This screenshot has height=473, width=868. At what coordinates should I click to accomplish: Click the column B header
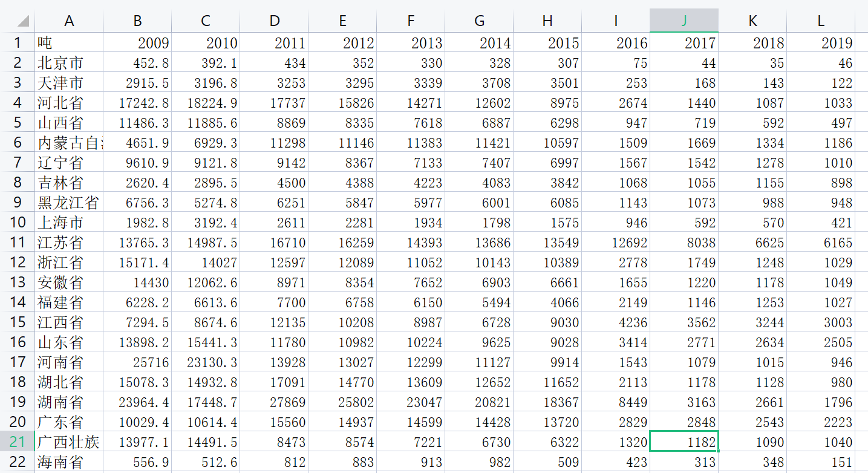point(137,21)
